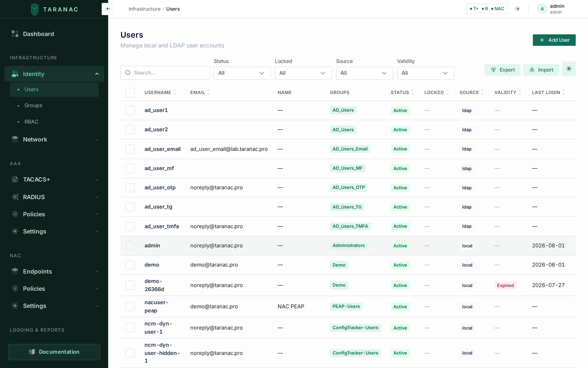Sort by Source column arrows

click(483, 92)
